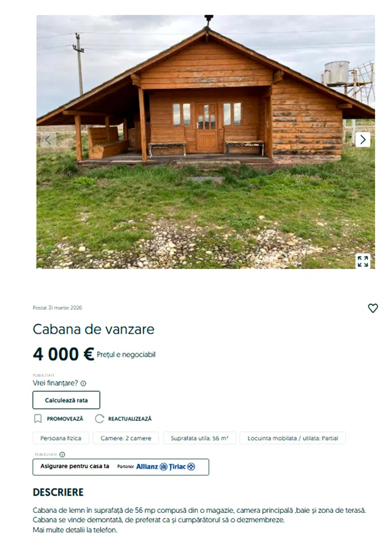
Task: Click the Allianz Țiriac partner logo
Action: (x=165, y=466)
